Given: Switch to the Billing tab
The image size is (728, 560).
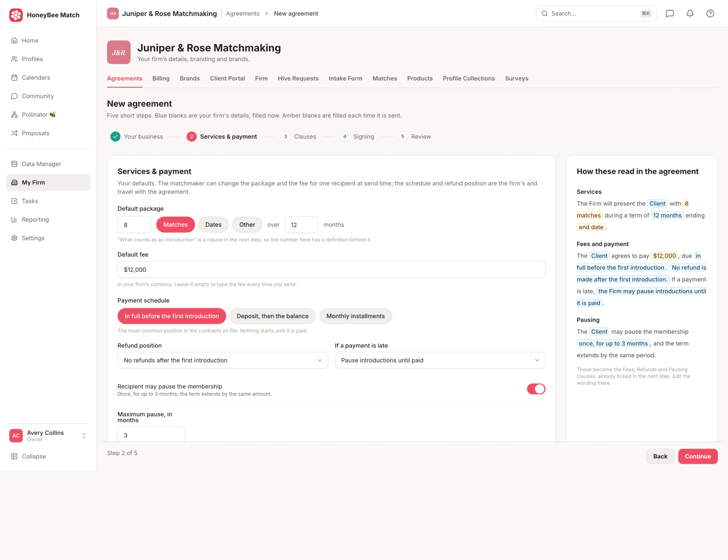Looking at the screenshot, I should point(161,78).
